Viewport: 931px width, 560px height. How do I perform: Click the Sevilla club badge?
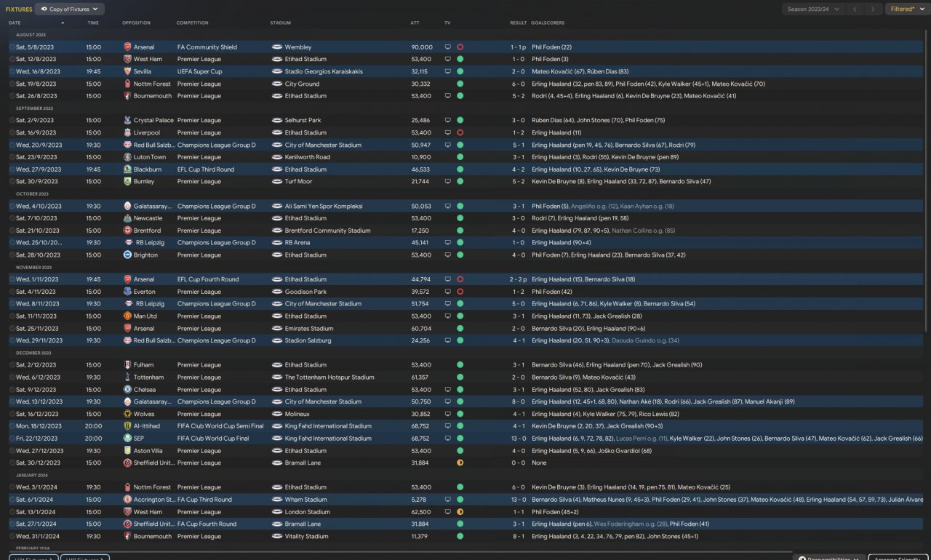coord(127,72)
